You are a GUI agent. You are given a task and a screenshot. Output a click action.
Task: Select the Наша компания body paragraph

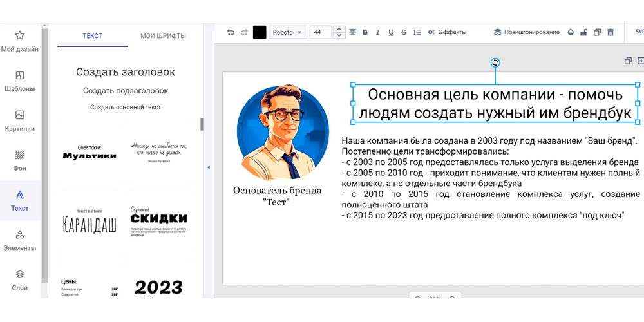[x=490, y=178]
